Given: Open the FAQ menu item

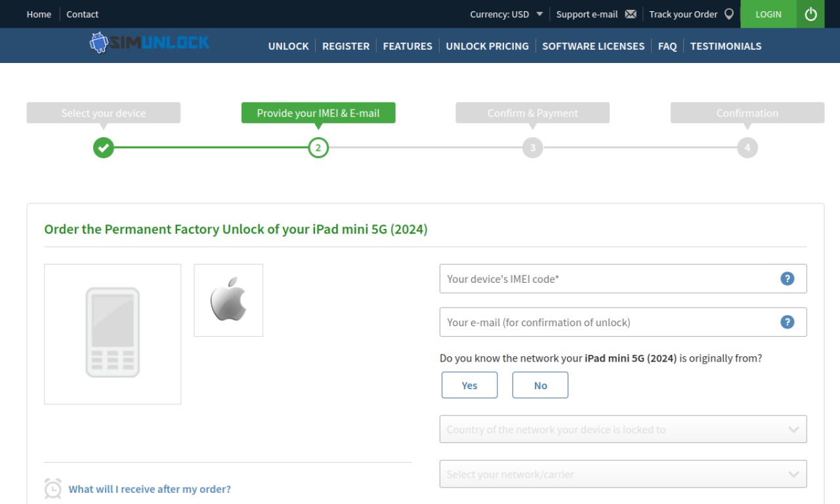Looking at the screenshot, I should click(667, 46).
